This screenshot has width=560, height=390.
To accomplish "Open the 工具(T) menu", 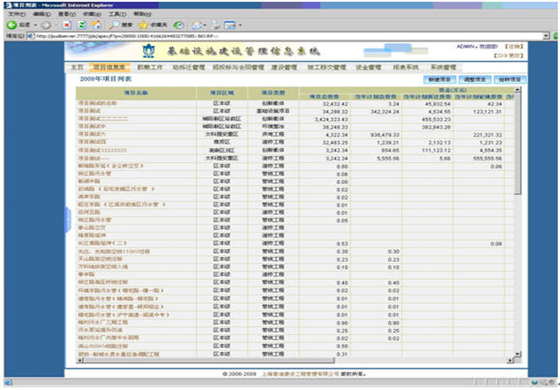I will (x=117, y=14).
